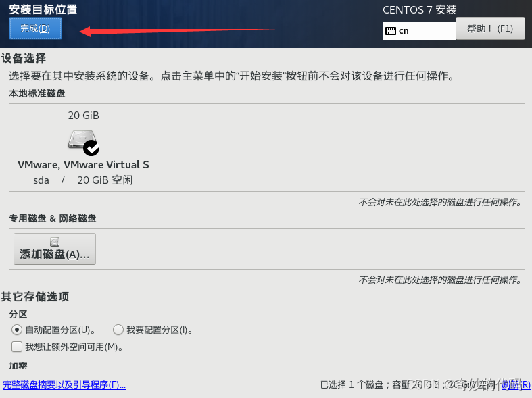
Task: Select 自动配置分区(U) radio button
Action: click(x=17, y=330)
